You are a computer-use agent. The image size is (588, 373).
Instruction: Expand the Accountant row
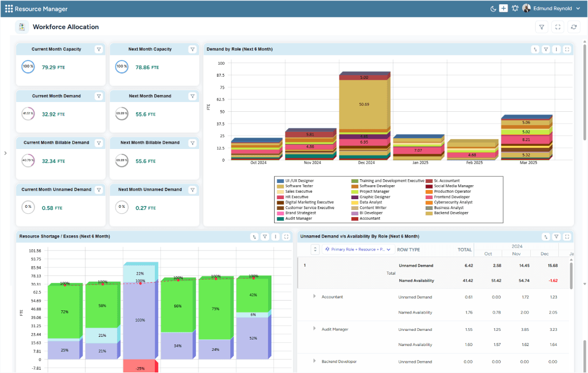pyautogui.click(x=314, y=296)
